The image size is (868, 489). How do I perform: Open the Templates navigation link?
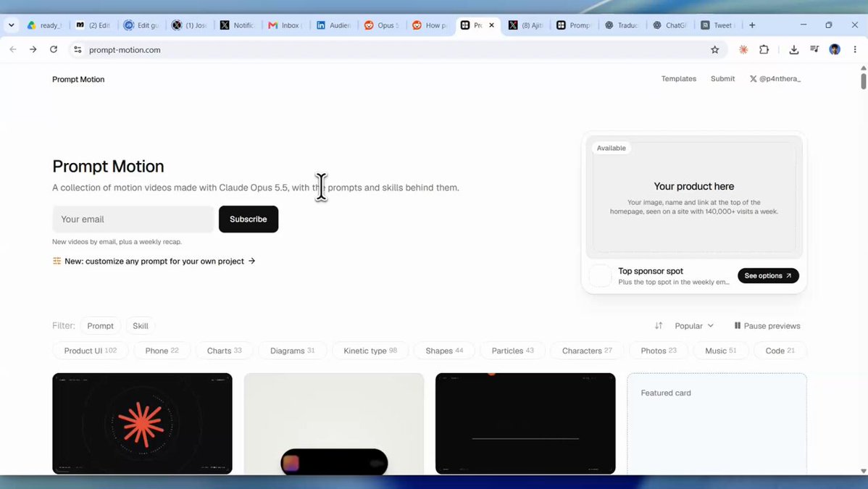(x=678, y=79)
